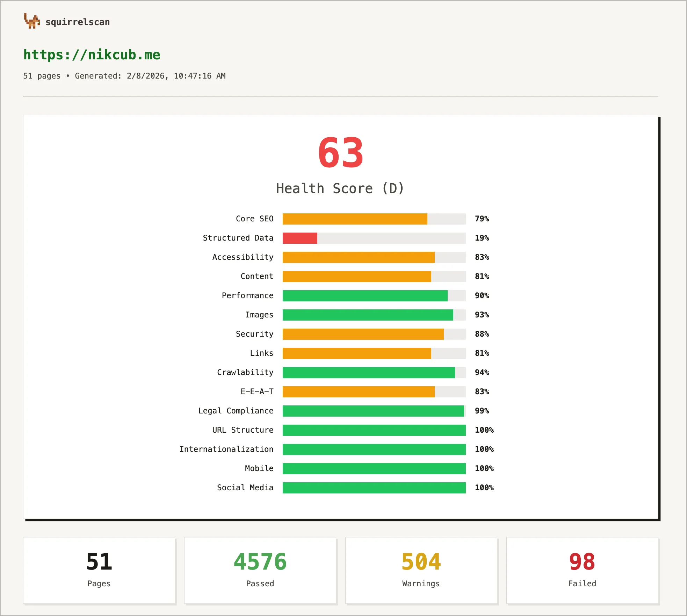Image resolution: width=687 pixels, height=616 pixels.
Task: Click the red 98 Failed card
Action: coord(582,570)
